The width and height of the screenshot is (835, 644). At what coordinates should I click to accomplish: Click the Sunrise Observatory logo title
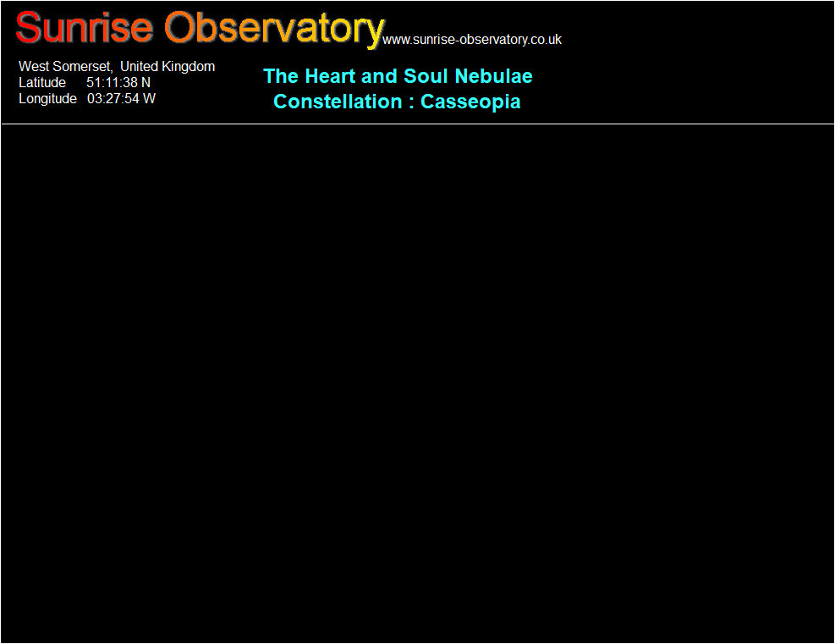pos(200,29)
